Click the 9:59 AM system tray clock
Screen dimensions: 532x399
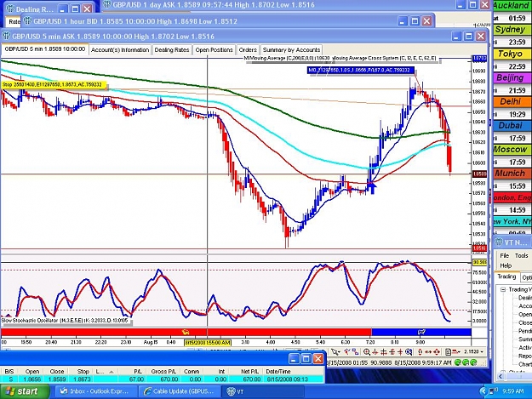512,391
